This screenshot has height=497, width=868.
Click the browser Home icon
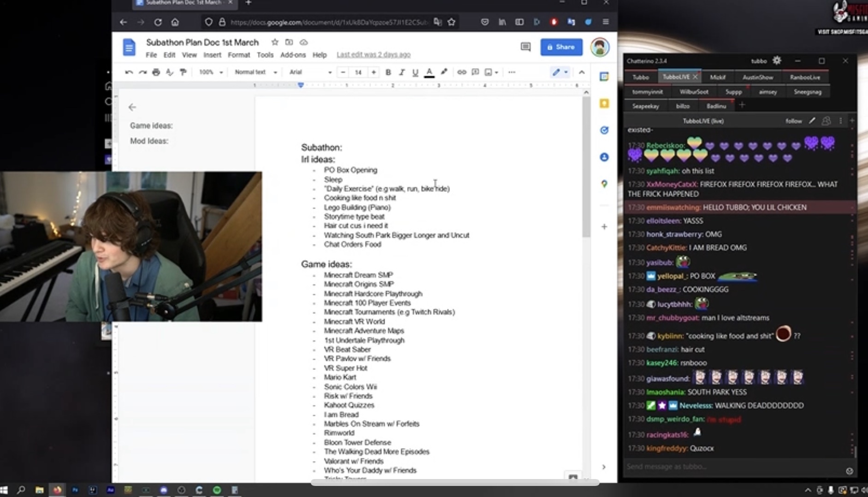coord(175,22)
